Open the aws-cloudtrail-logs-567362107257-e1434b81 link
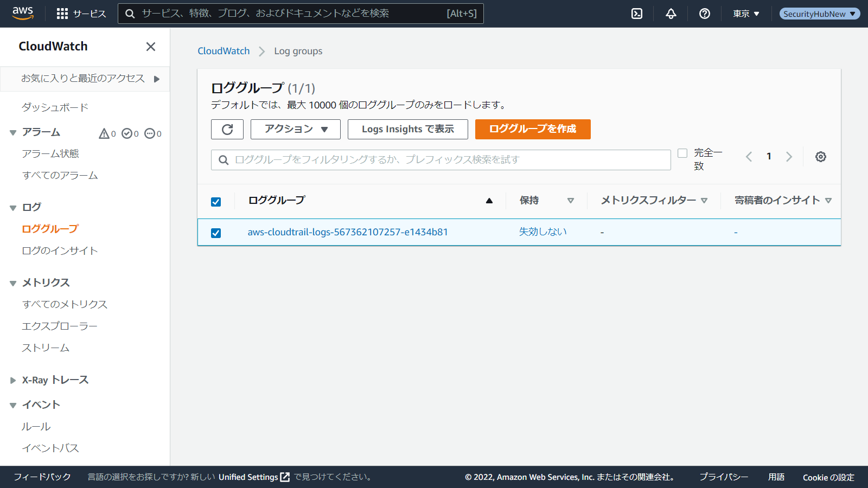This screenshot has height=488, width=868. click(348, 232)
